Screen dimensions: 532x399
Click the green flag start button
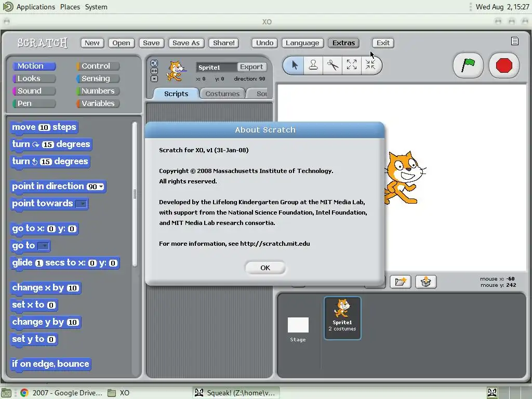click(468, 65)
